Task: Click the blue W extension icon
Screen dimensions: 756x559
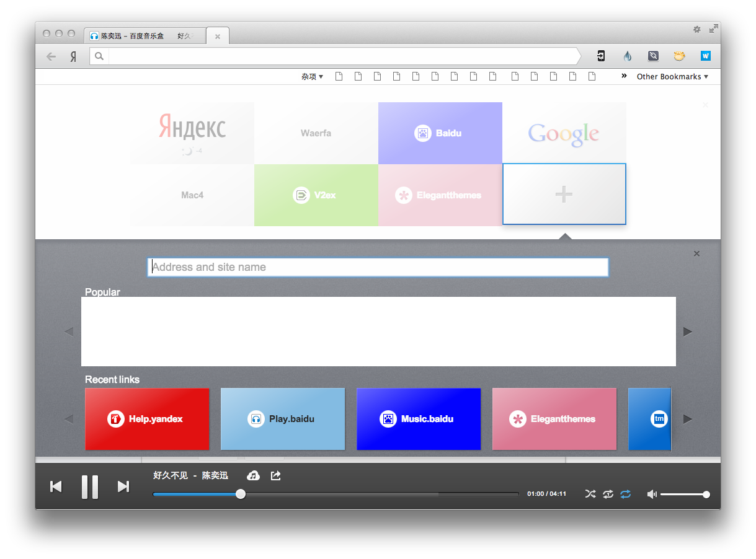Action: (705, 56)
